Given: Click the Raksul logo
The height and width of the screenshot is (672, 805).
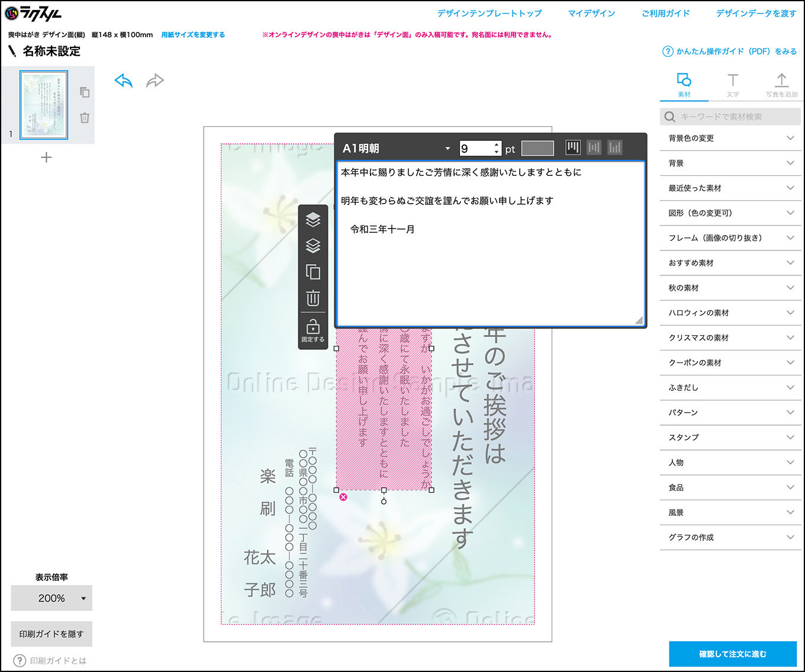Looking at the screenshot, I should tap(33, 13).
